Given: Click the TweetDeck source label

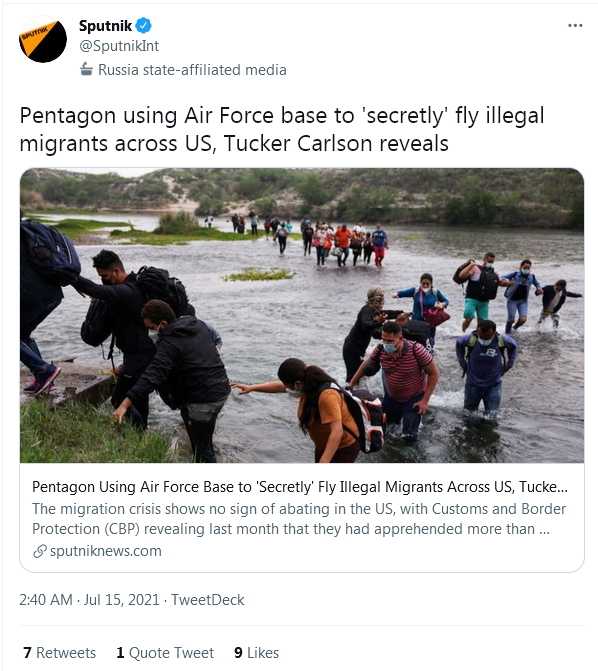Looking at the screenshot, I should pyautogui.click(x=208, y=600).
